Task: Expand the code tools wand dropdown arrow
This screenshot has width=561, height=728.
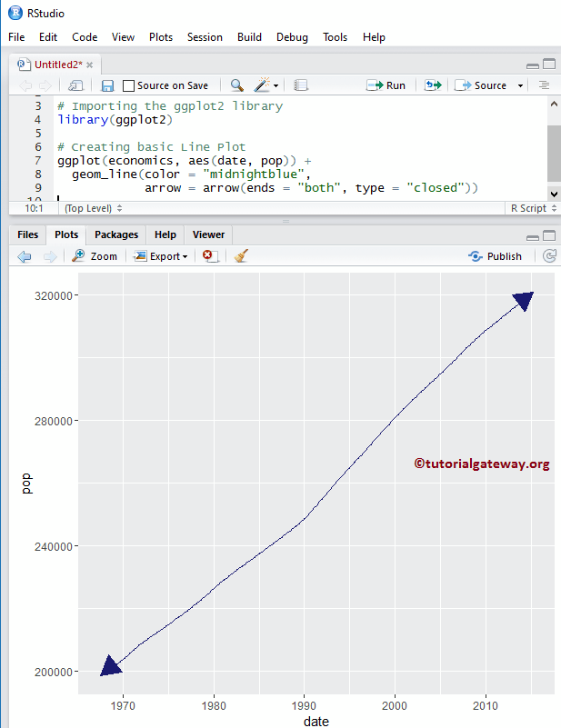Action: (x=275, y=86)
